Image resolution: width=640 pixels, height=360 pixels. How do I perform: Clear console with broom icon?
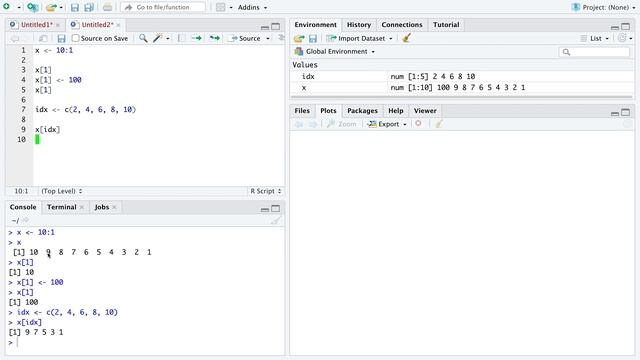[276, 221]
